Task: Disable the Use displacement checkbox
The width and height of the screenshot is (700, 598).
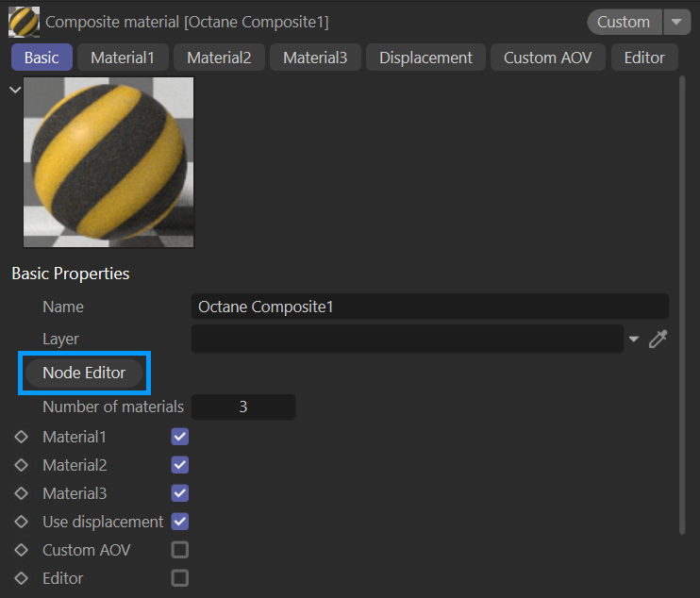Action: (179, 522)
